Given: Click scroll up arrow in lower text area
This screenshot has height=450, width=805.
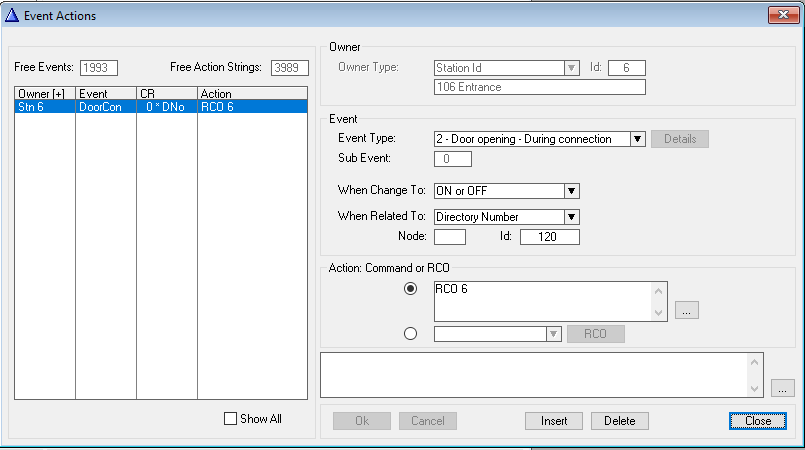Looking at the screenshot, I should pyautogui.click(x=754, y=362).
